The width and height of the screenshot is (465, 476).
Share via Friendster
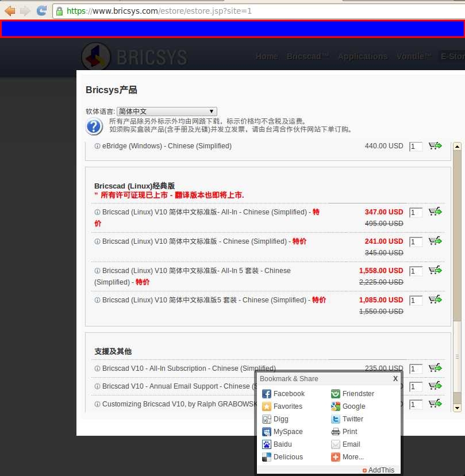(x=352, y=394)
